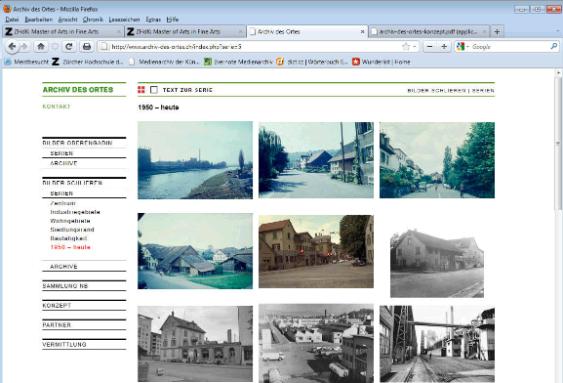Select the Bautätigkeit series
Viewport: 563px width, 383px height.
[69, 238]
